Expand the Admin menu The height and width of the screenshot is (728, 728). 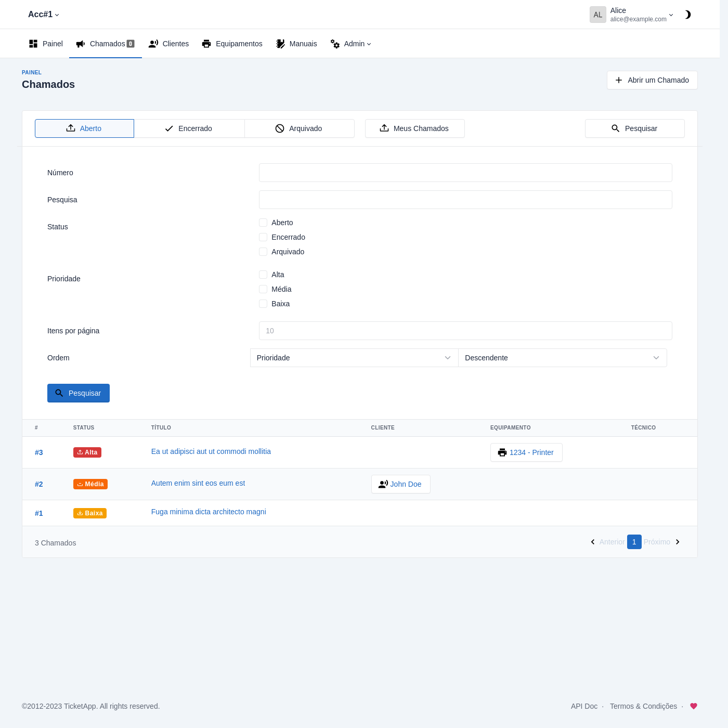click(x=351, y=44)
